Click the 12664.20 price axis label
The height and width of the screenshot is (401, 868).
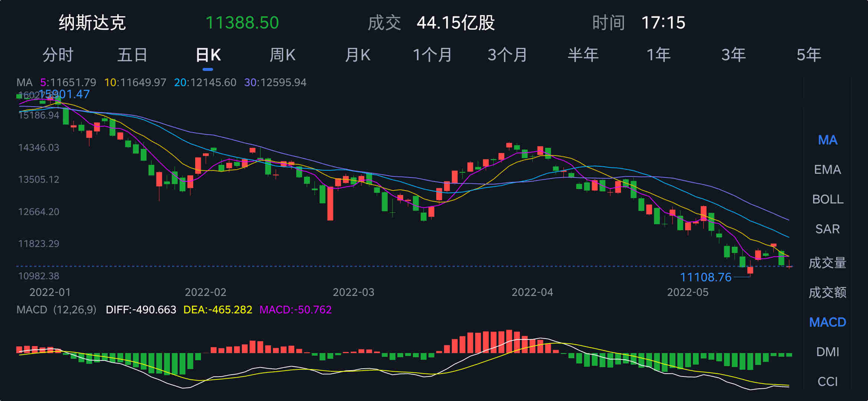(39, 212)
